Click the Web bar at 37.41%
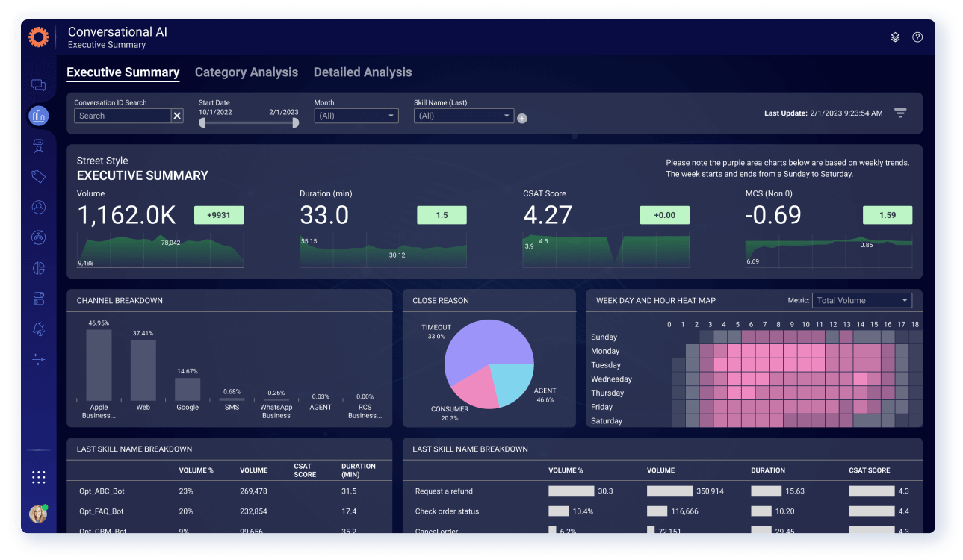 click(x=143, y=370)
